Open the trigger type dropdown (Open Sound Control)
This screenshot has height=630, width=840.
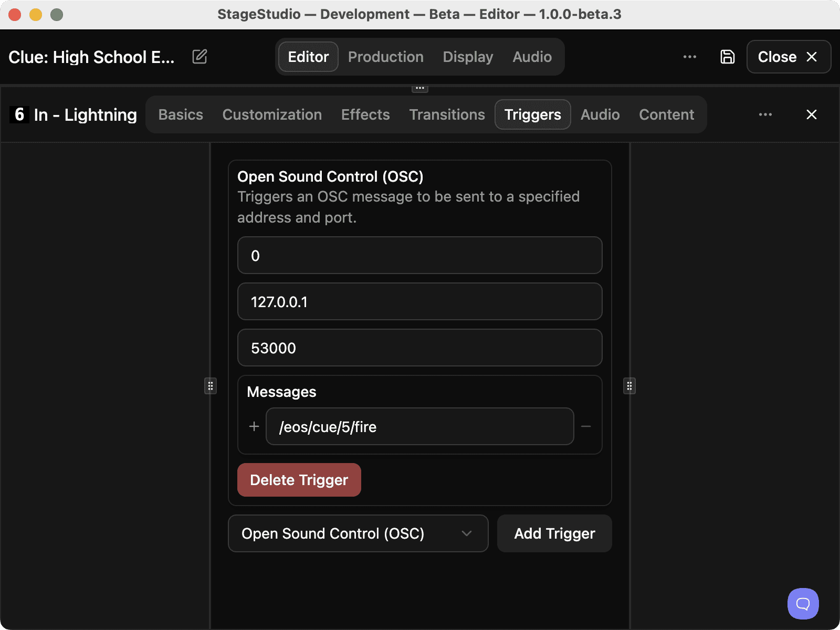(x=358, y=533)
